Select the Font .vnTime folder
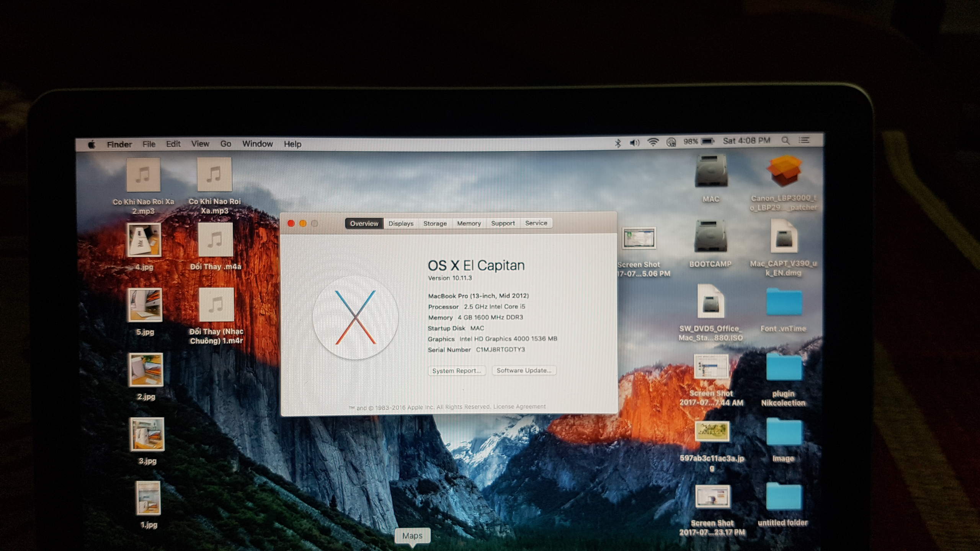Viewport: 980px width, 551px height. tap(784, 302)
